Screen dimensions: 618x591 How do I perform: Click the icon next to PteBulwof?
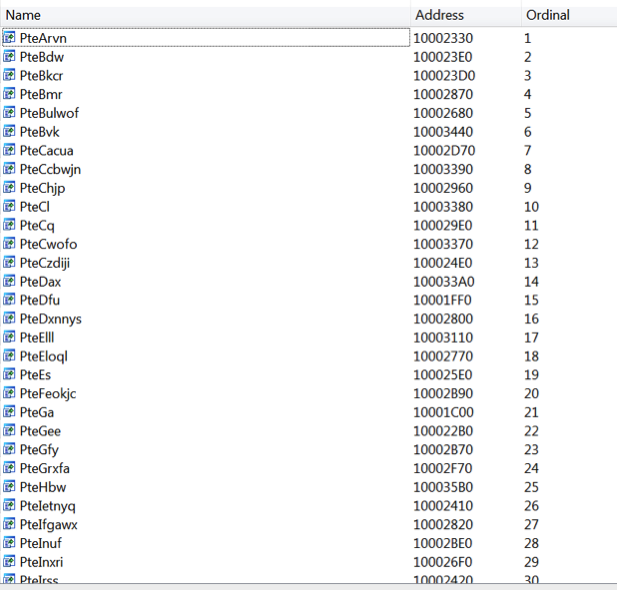coord(10,113)
